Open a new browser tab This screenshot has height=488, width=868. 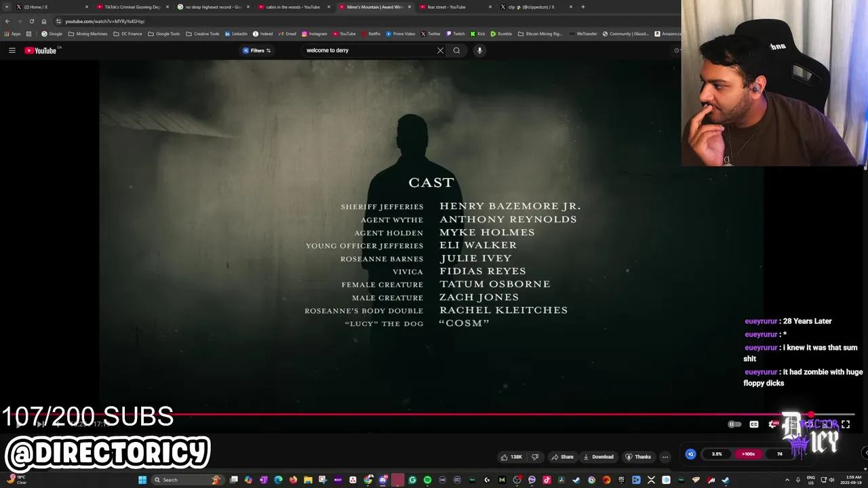click(583, 7)
